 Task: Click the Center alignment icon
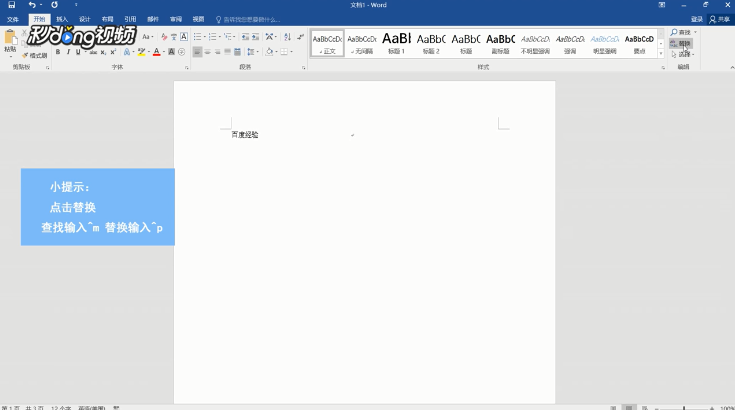(207, 52)
